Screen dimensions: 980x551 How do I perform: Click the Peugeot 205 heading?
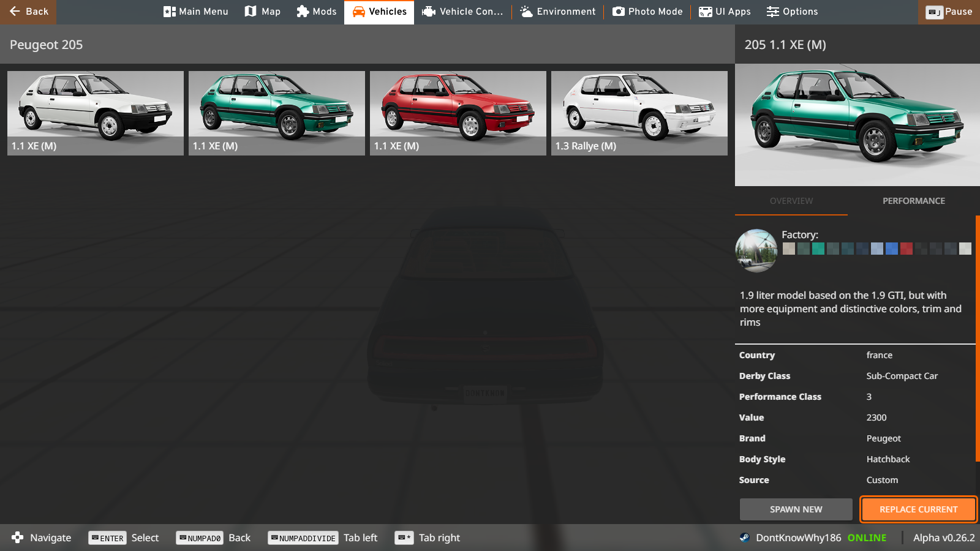point(46,45)
